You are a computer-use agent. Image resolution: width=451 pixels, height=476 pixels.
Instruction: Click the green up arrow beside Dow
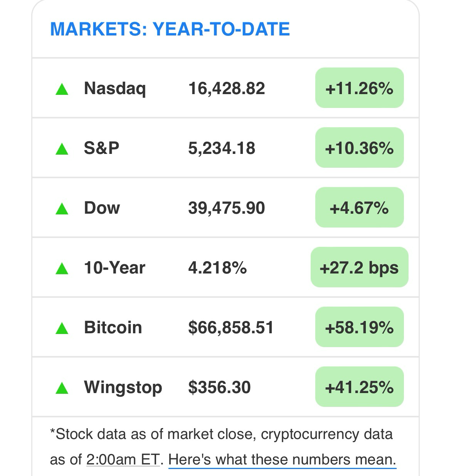(x=62, y=209)
